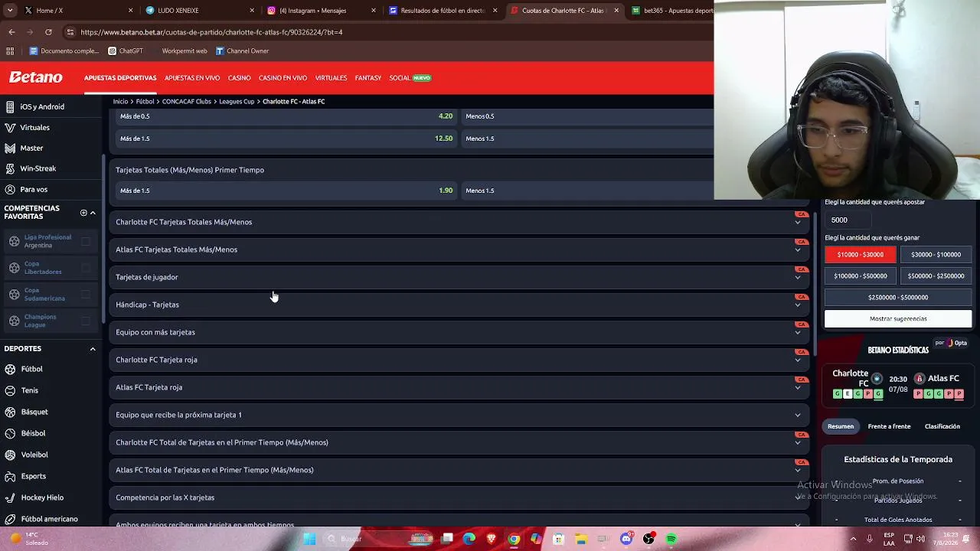Click the Fútbol ball icon in Deportes
Image resolution: width=980 pixels, height=551 pixels.
(10, 369)
